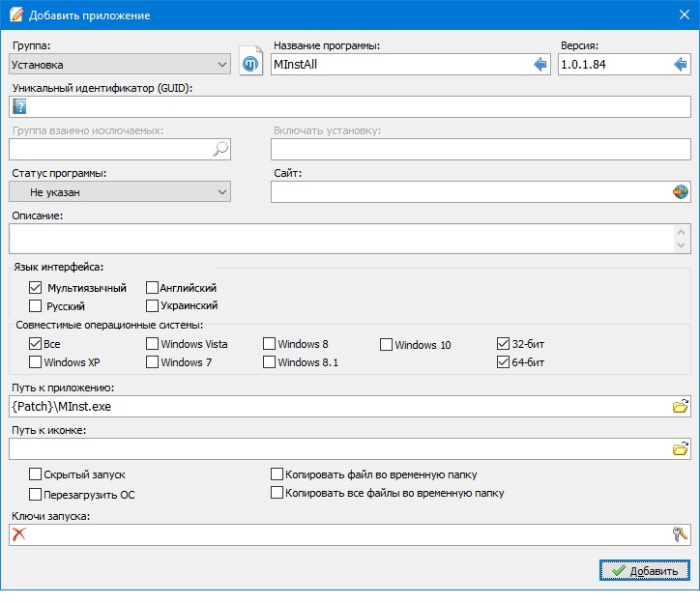Click into the Название программы text field
This screenshot has height=603, width=700.
[x=396, y=65]
